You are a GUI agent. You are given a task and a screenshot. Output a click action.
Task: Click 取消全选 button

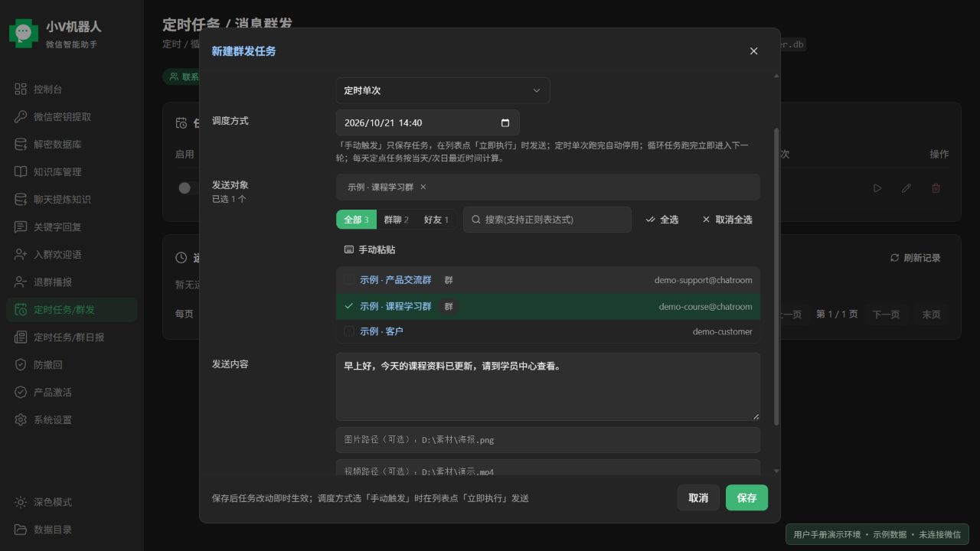(x=727, y=220)
